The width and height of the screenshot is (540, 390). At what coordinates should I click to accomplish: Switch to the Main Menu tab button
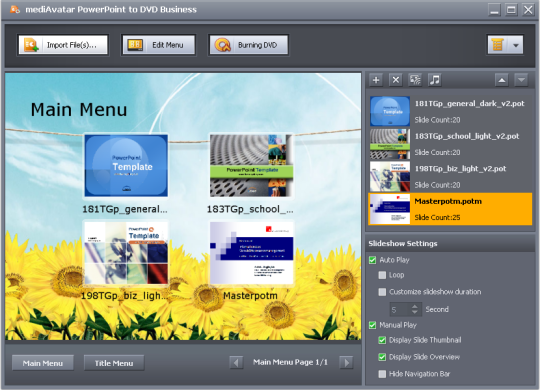coord(43,363)
